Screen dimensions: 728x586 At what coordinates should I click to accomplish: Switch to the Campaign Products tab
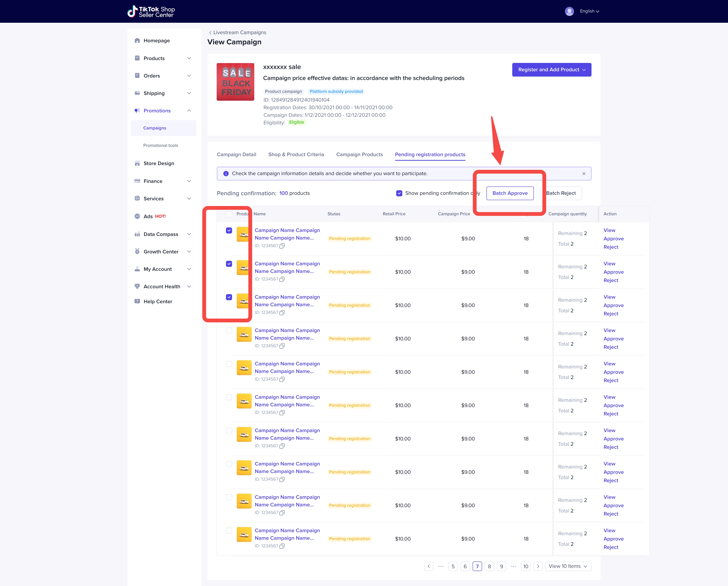(359, 155)
